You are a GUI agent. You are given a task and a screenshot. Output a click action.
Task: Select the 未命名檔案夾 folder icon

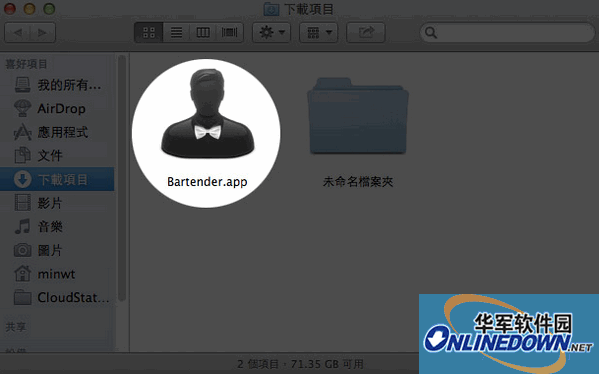click(x=358, y=115)
